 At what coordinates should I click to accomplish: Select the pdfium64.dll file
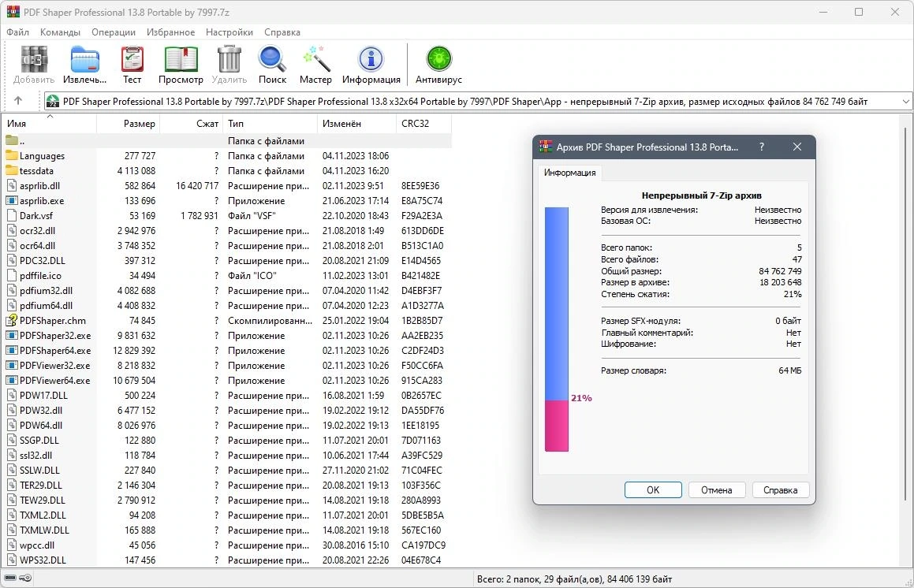(x=46, y=305)
